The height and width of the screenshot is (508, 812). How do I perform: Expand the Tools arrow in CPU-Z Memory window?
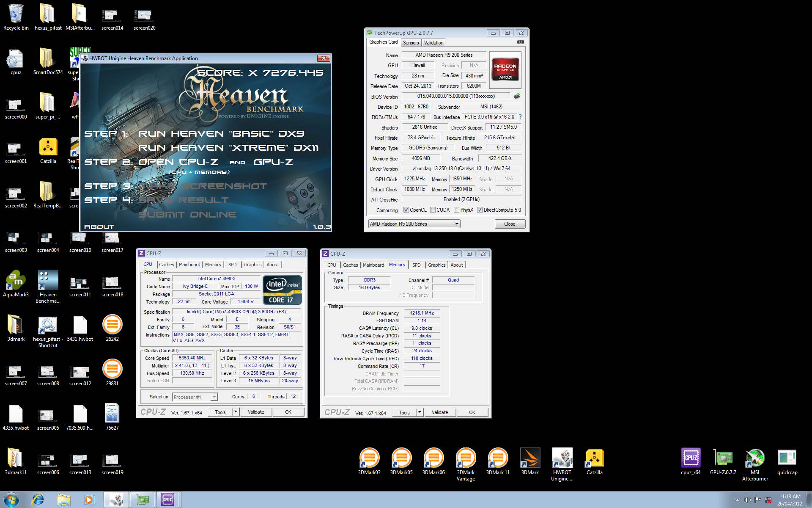(x=420, y=412)
